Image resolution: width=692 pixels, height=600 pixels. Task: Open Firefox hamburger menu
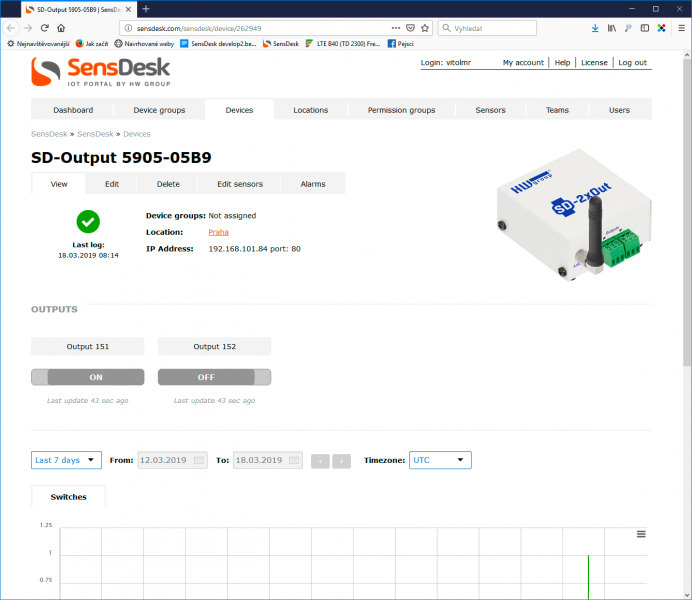click(681, 28)
